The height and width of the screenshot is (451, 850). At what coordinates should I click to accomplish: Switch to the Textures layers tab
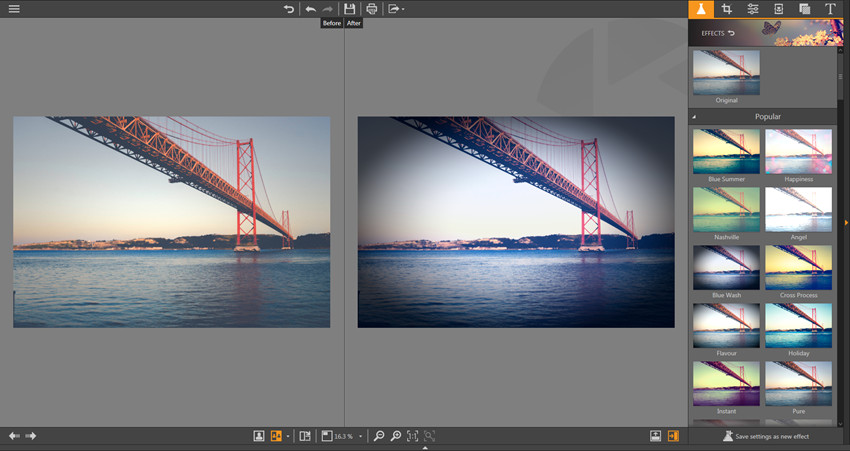pyautogui.click(x=804, y=9)
